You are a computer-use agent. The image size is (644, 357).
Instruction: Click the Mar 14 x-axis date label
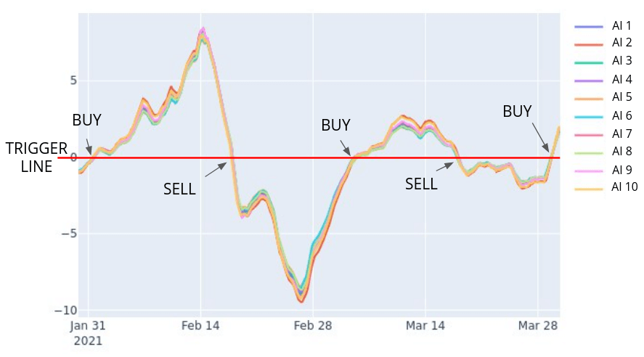pyautogui.click(x=425, y=326)
